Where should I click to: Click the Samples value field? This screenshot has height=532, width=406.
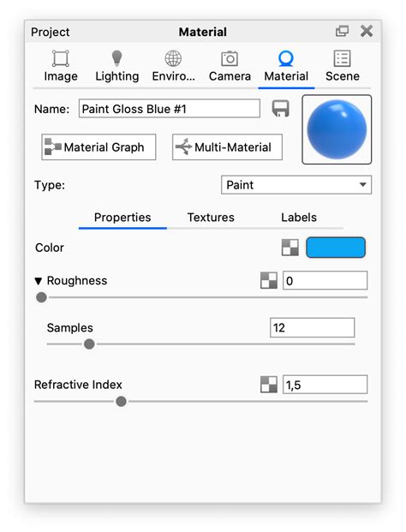pos(313,328)
